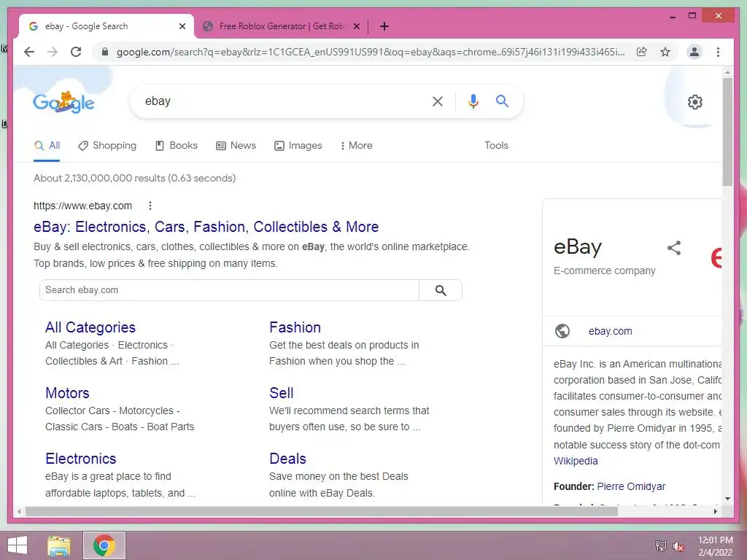The height and width of the screenshot is (560, 747).
Task: Open File Explorer from the taskbar
Action: 59,545
